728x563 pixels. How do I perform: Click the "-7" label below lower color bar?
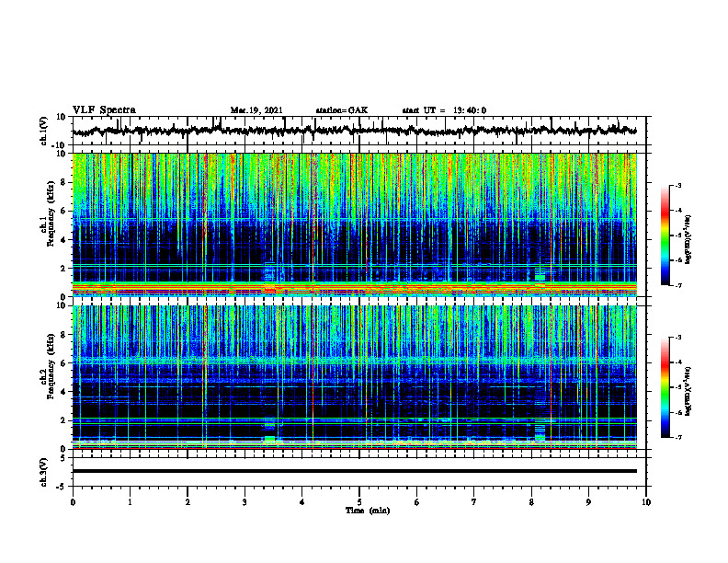[x=677, y=437]
